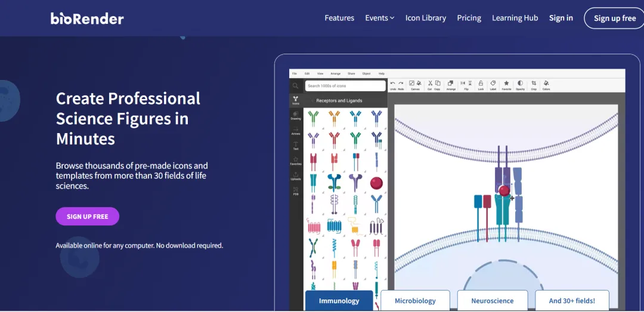Click the Receptors and Ligands heading
Viewport: 644px width, 312px height.
(339, 101)
